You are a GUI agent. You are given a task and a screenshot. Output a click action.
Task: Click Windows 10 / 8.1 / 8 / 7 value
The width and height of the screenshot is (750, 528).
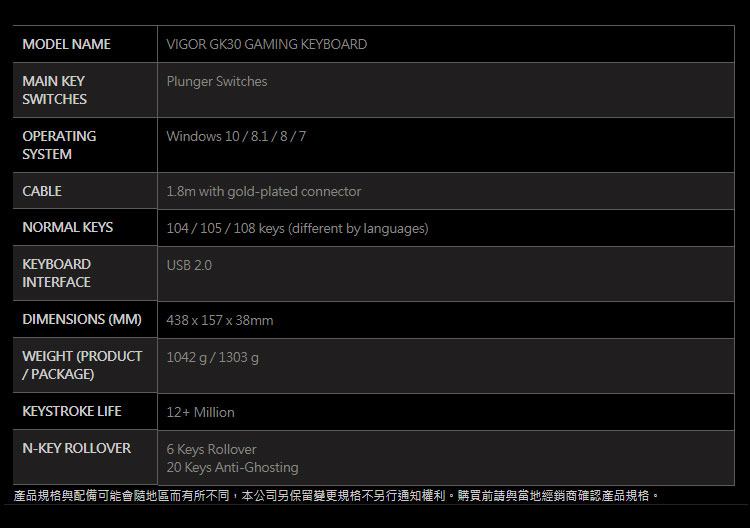(236, 136)
